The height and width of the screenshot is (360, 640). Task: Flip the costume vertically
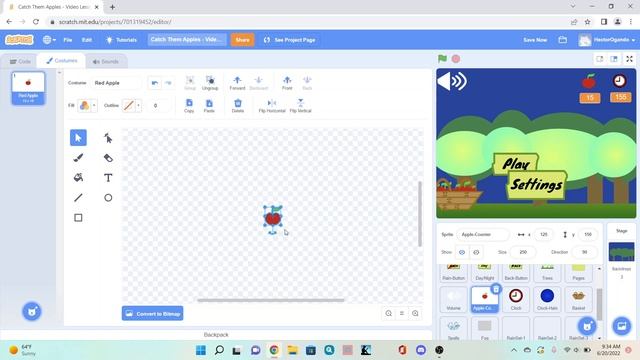pos(300,105)
